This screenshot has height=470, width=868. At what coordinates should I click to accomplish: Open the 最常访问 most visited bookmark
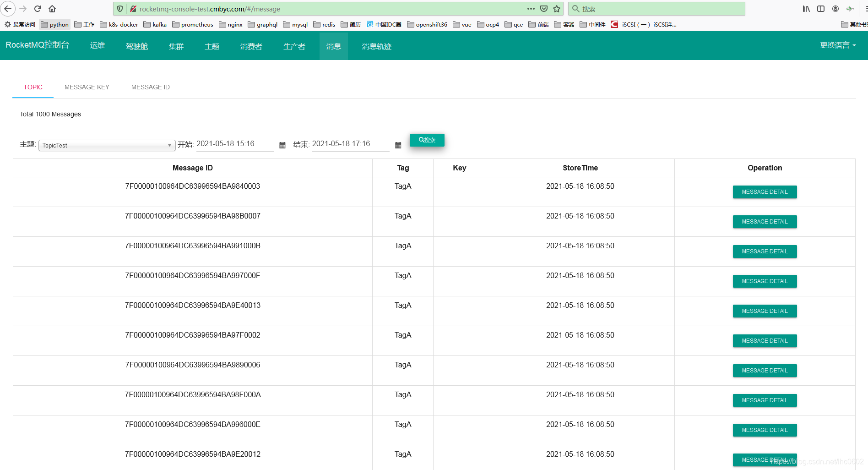(20, 24)
